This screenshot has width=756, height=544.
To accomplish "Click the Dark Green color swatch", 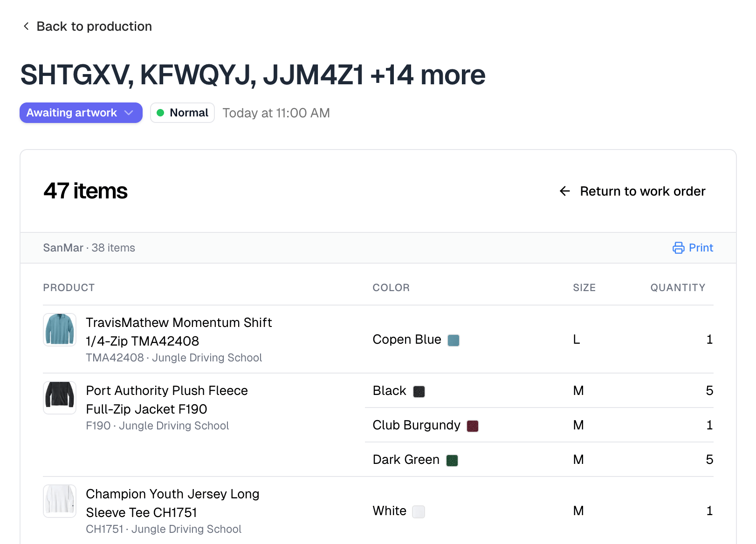I will (452, 461).
